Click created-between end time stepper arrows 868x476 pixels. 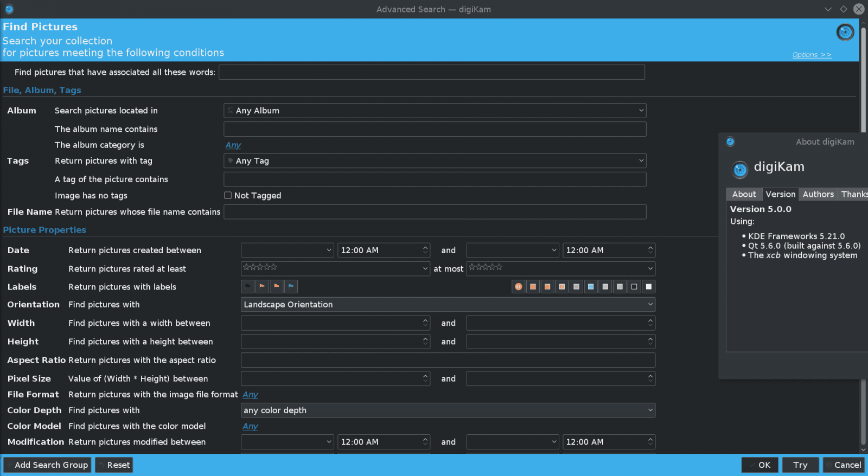[650, 250]
